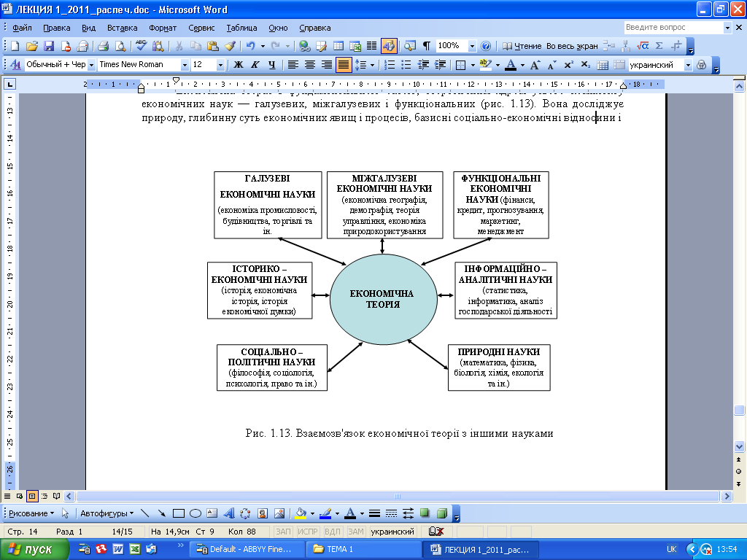Open Print Preview

tap(120, 46)
